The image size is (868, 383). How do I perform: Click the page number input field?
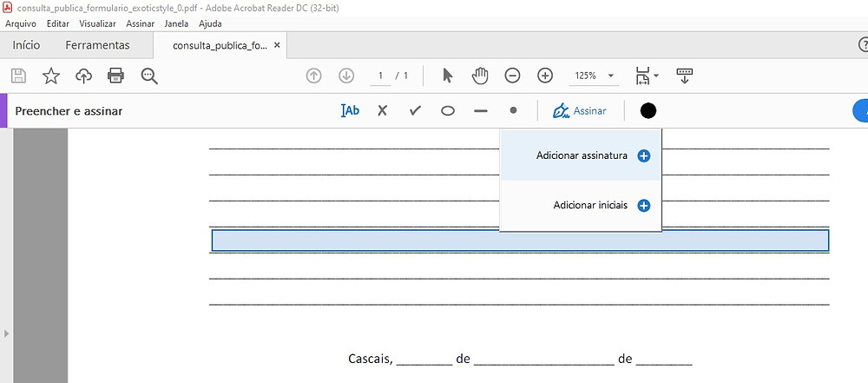click(380, 76)
